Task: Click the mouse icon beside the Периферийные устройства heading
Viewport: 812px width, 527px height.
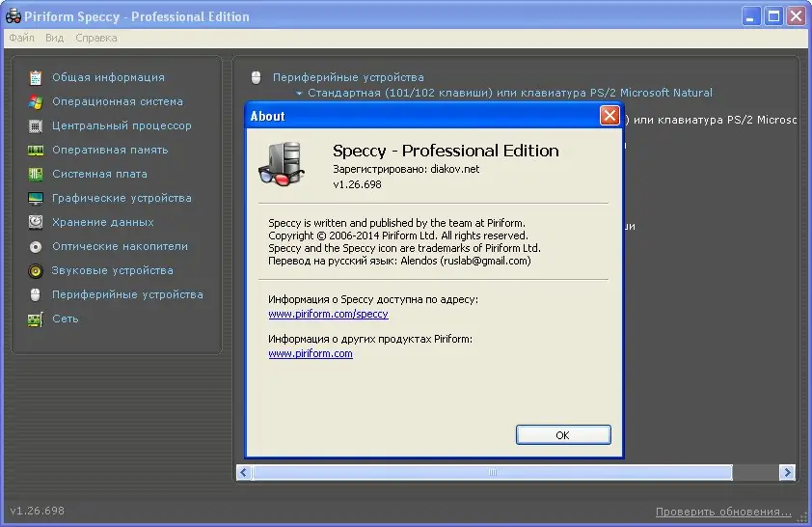Action: click(x=256, y=78)
